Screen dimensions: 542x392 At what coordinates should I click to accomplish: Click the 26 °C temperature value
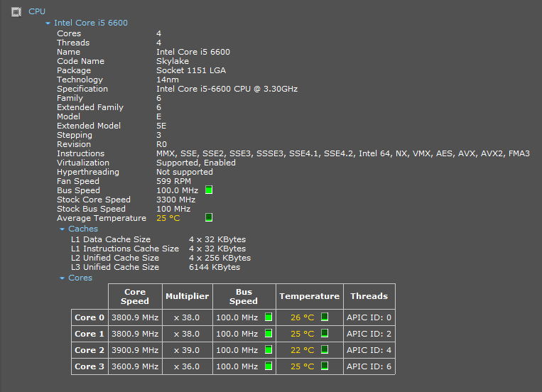coord(303,317)
